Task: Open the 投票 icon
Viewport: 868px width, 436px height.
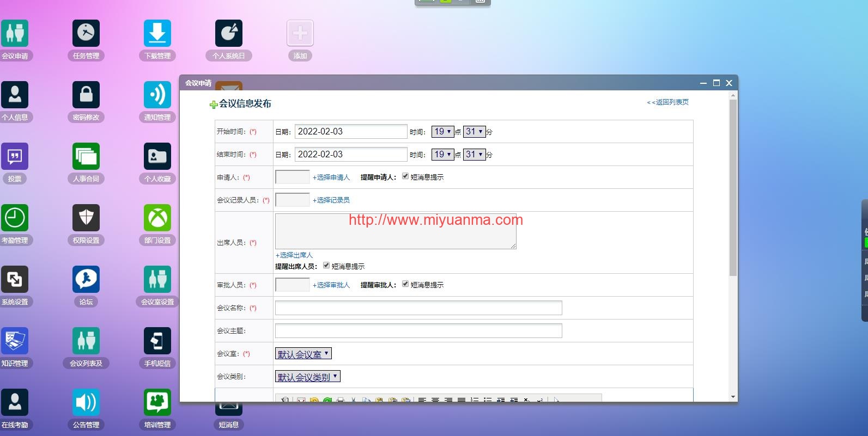Action: [15, 156]
